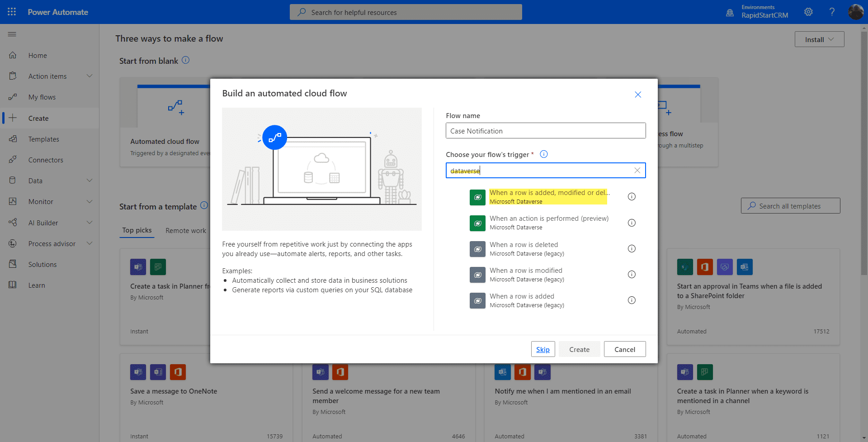Click the info icon beside flow's trigger label
This screenshot has width=868, height=442.
tap(544, 154)
